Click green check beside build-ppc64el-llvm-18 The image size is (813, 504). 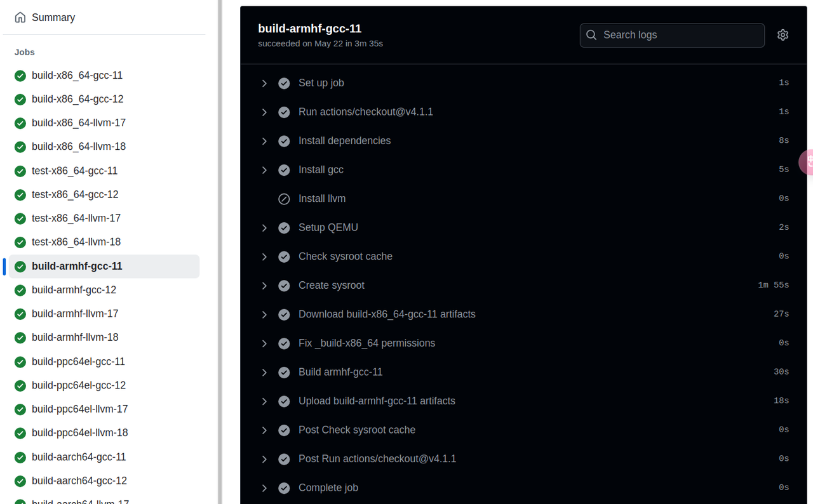20,432
